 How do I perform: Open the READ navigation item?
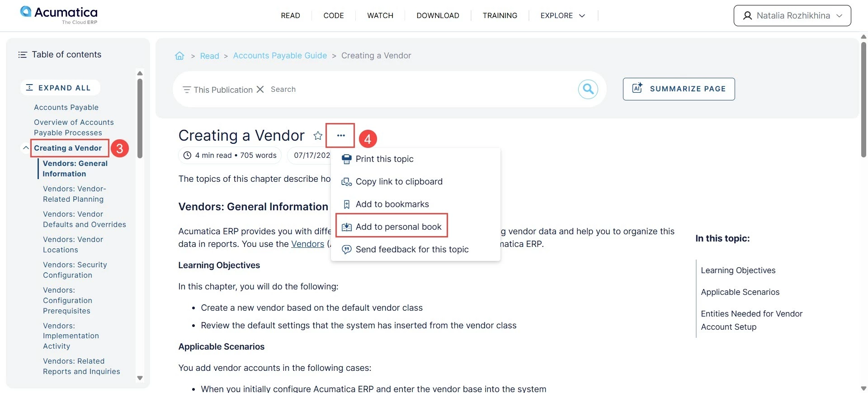290,15
